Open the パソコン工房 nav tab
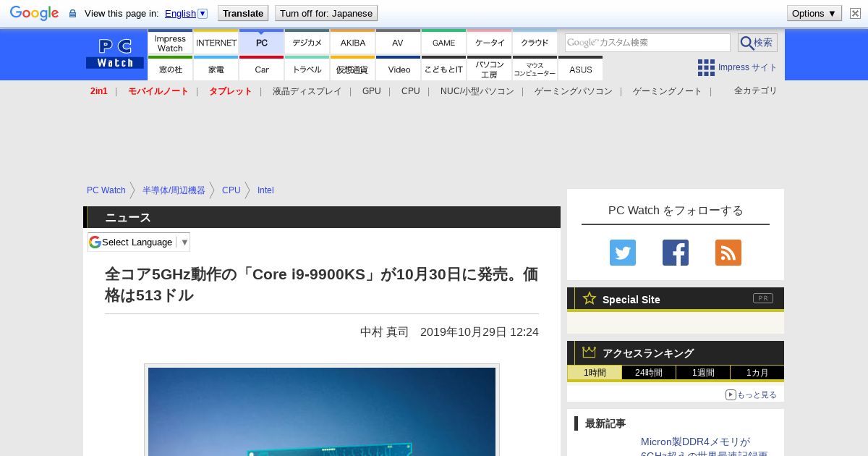This screenshot has width=868, height=456. (x=490, y=69)
